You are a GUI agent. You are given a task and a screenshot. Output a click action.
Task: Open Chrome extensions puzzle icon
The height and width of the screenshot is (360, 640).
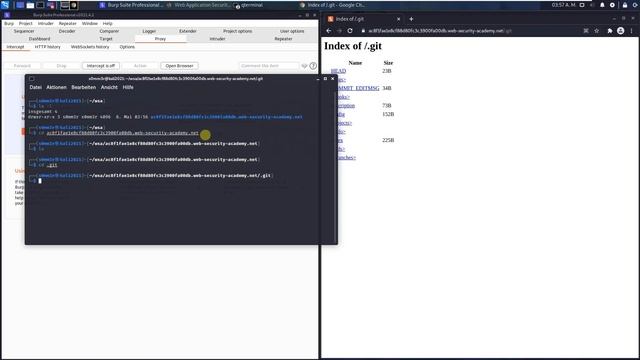tap(610, 31)
